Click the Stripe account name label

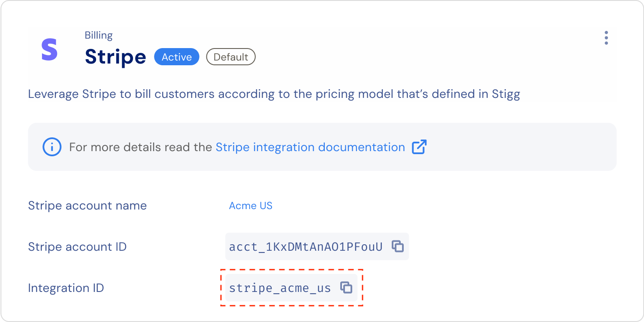88,206
